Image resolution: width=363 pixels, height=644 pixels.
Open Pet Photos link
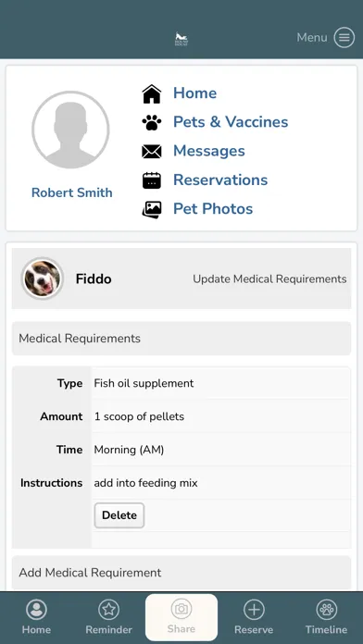(213, 208)
